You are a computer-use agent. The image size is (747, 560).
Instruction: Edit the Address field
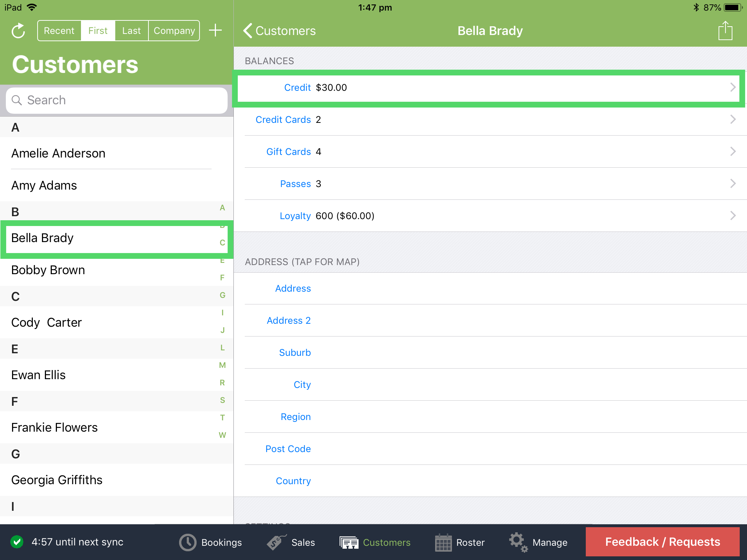click(x=490, y=288)
